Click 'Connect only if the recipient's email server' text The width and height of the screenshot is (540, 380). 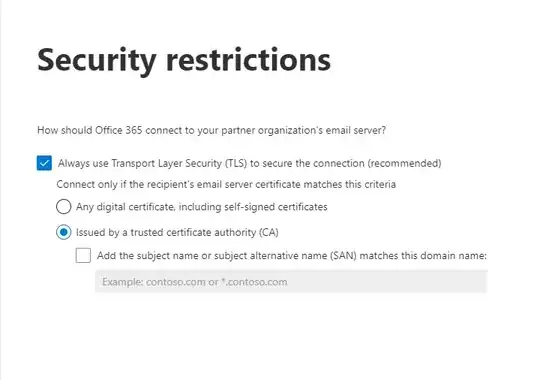tap(226, 184)
